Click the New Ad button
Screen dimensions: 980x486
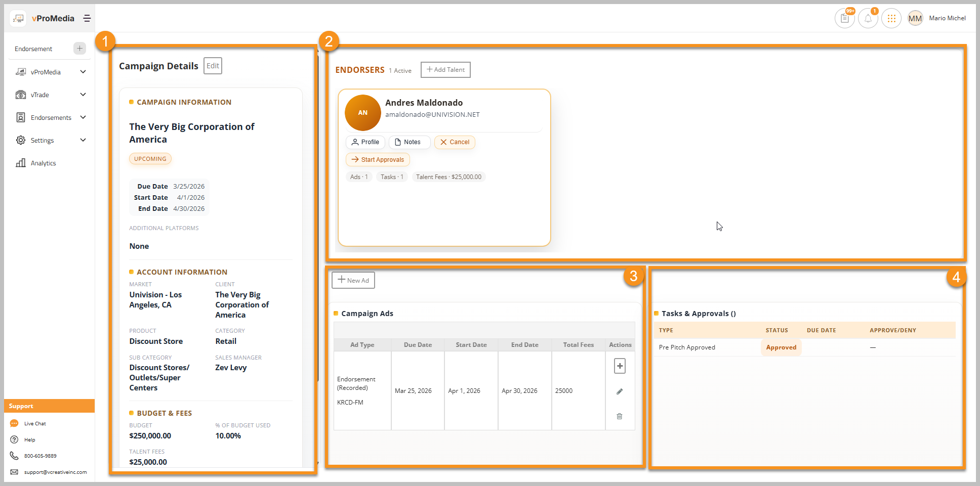(353, 280)
